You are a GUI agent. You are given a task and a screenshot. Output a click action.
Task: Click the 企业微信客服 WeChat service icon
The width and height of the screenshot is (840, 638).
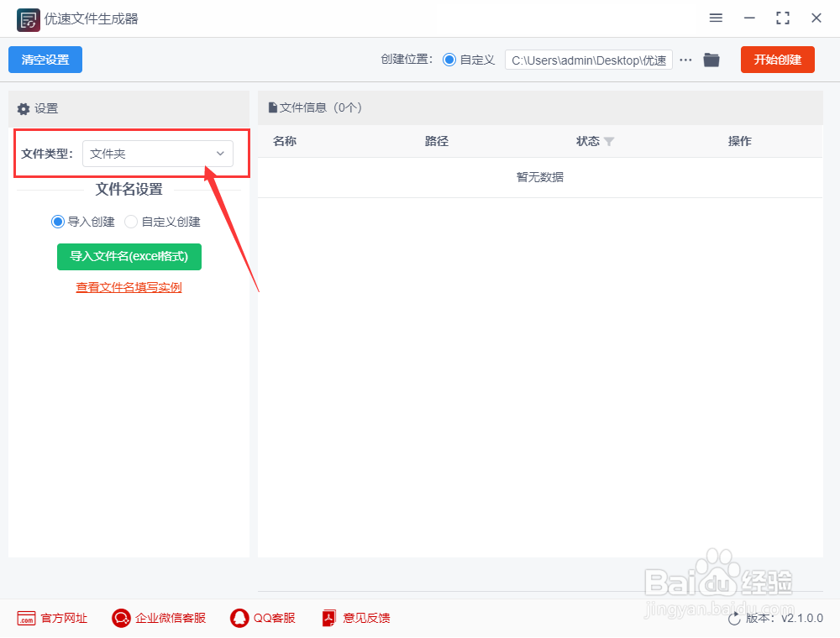point(120,618)
